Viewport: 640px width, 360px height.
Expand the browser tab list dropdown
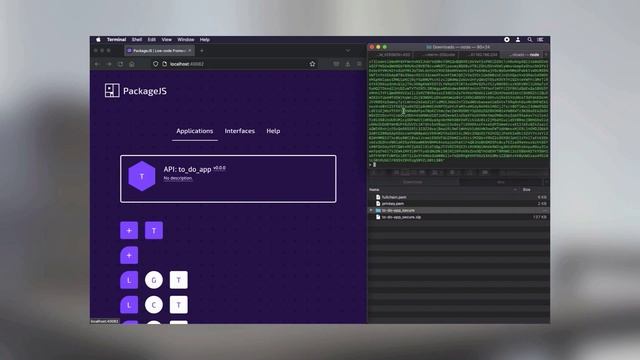(348, 51)
